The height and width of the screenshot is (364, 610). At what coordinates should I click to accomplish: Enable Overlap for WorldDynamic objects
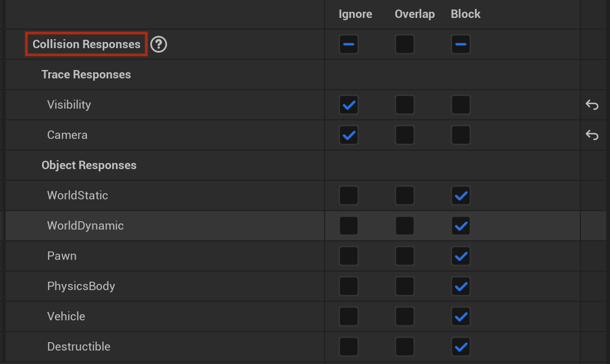[405, 226]
